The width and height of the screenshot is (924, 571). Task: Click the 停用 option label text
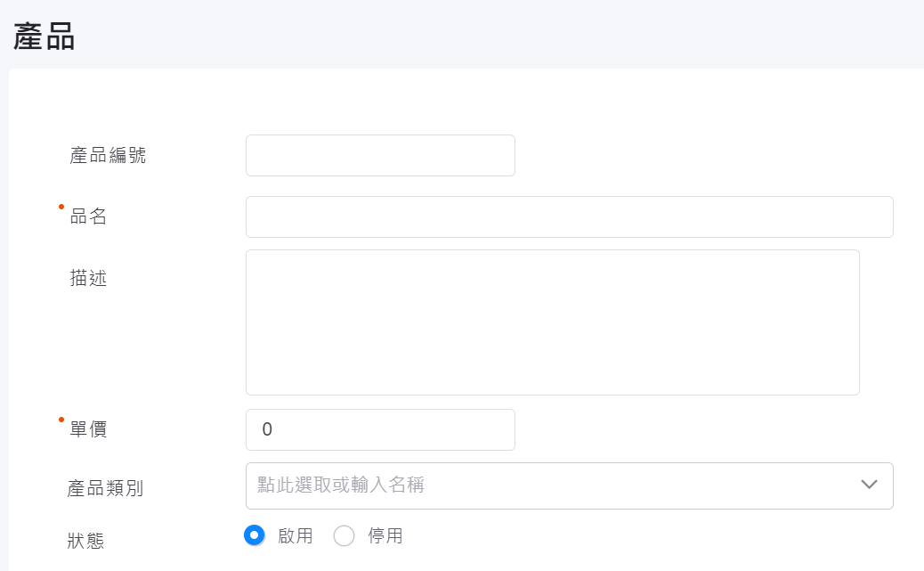point(385,536)
